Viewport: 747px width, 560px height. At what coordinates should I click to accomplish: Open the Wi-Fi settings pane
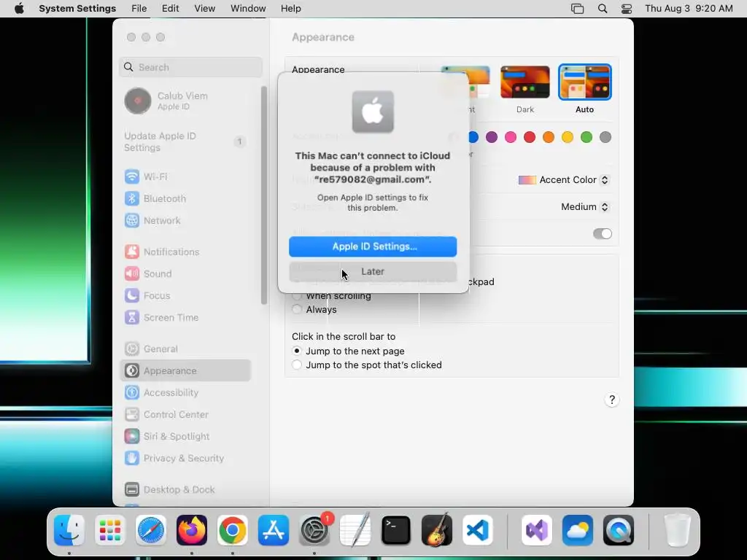click(185, 176)
